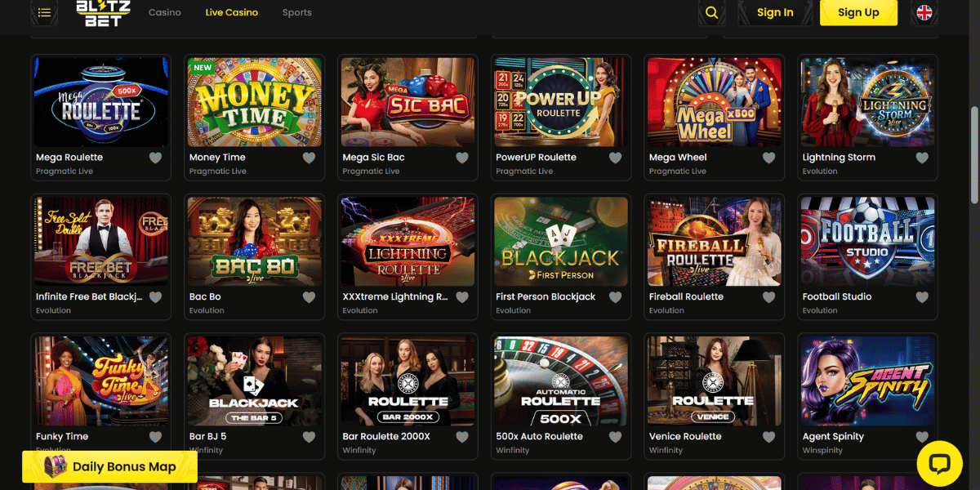Open the live chat bubble icon
This screenshot has height=490, width=980.
tap(939, 464)
